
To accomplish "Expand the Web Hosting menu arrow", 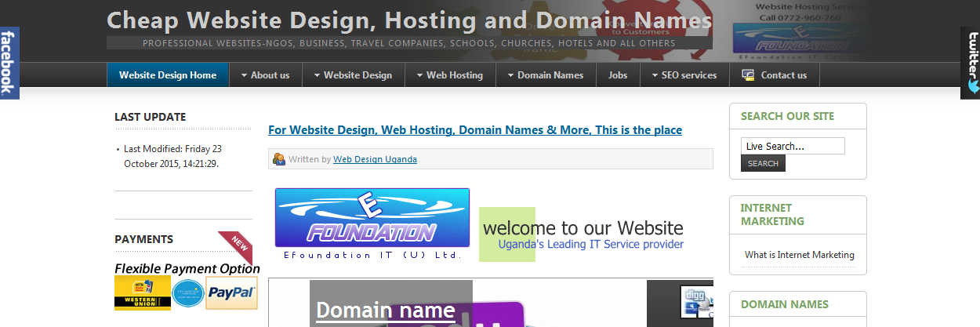I will [x=419, y=75].
